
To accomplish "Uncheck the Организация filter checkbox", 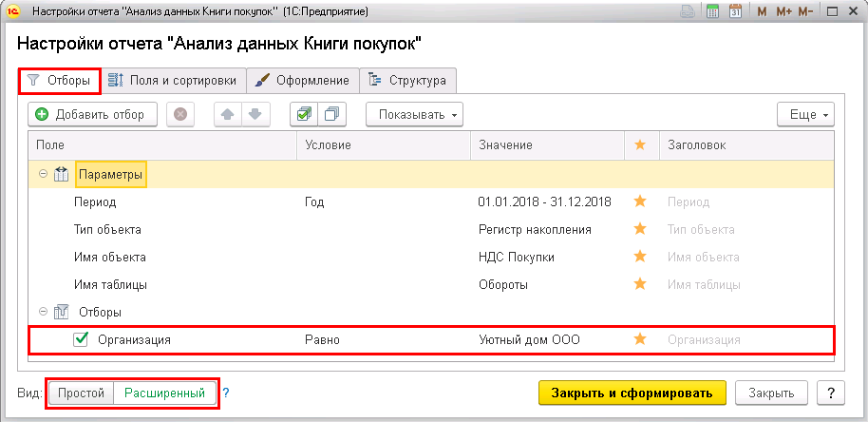I will 81,339.
